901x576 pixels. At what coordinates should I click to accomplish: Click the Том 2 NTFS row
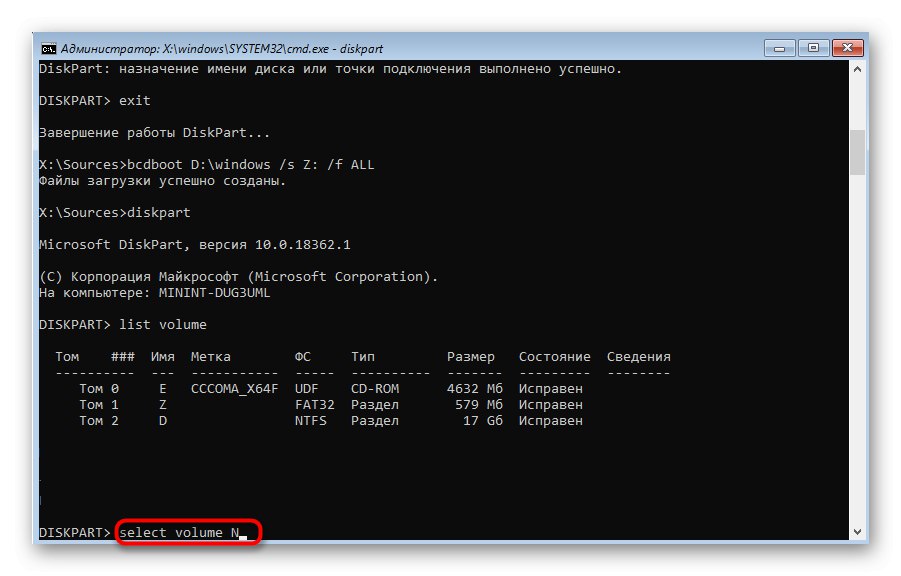point(331,421)
